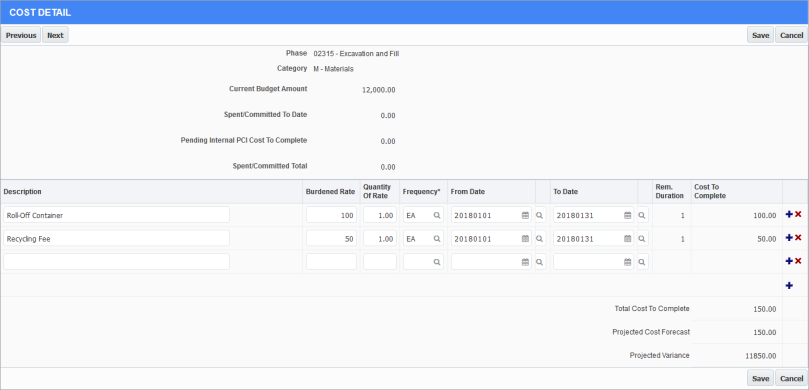Viewport: 809px width, 390px height.
Task: Click the top Cancel button
Action: [x=791, y=35]
